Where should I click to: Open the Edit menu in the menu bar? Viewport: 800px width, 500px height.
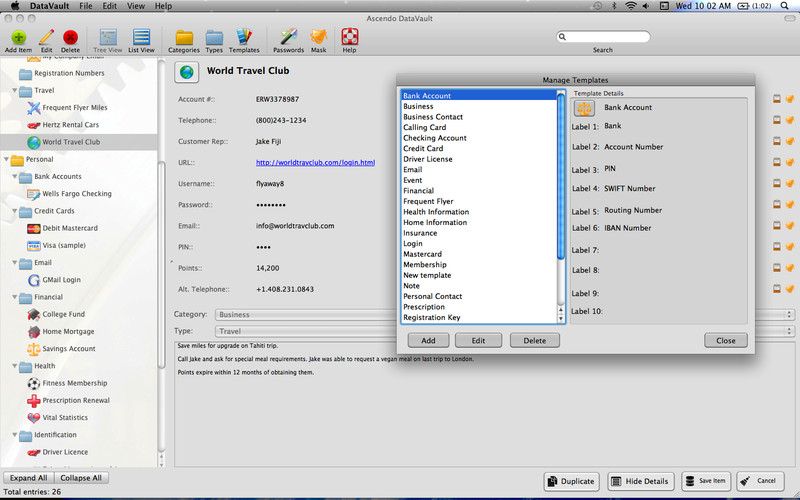109,6
